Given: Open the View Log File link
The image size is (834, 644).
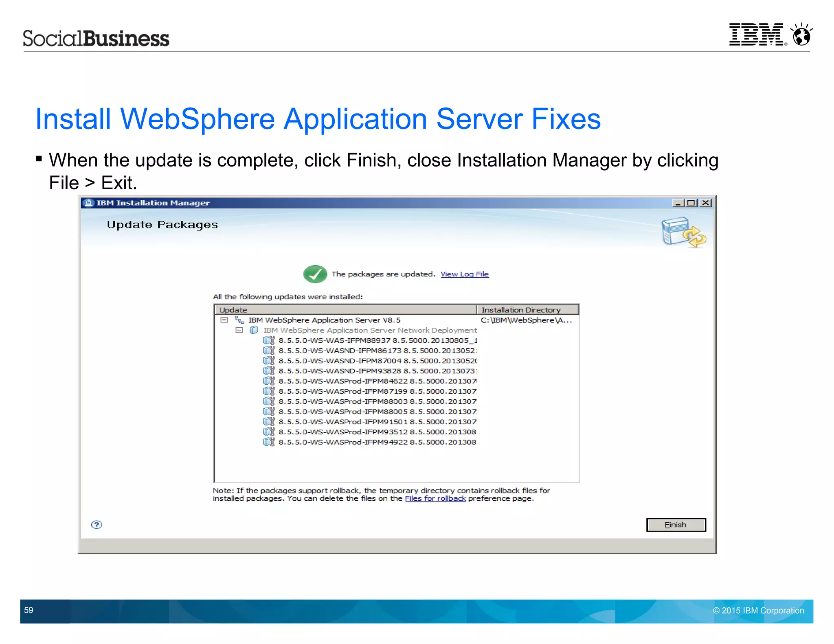Looking at the screenshot, I should click(x=465, y=274).
